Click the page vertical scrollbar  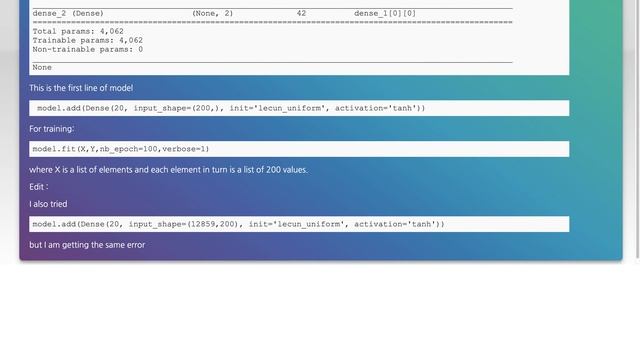pyautogui.click(x=638, y=129)
